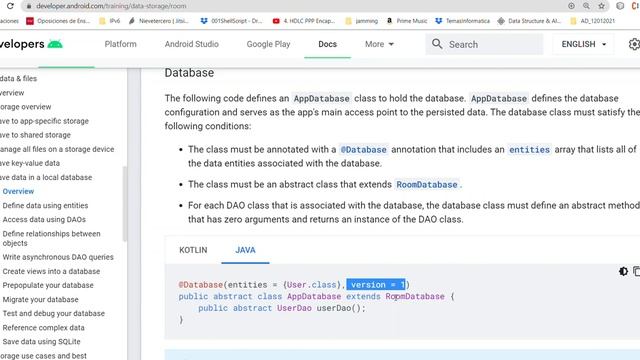This screenshot has height=360, width=640.
Task: Open the storage overview sidebar item
Action: [25, 107]
